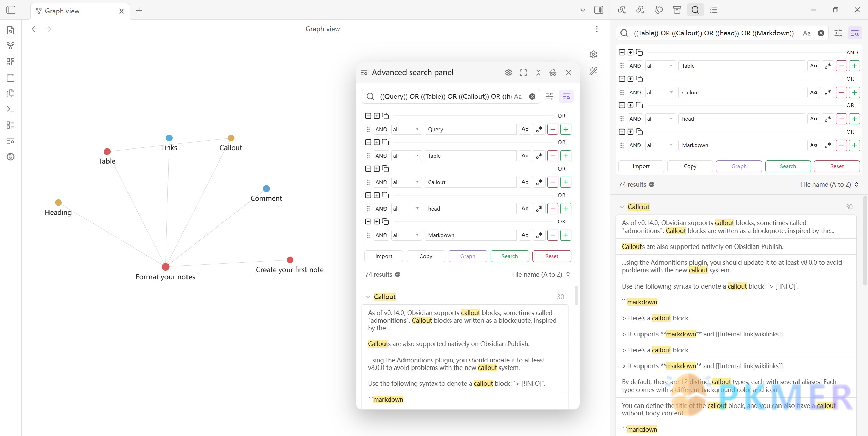Toggle the right sidebar icon in the tab bar
Image resolution: width=868 pixels, height=436 pixels.
tap(599, 10)
